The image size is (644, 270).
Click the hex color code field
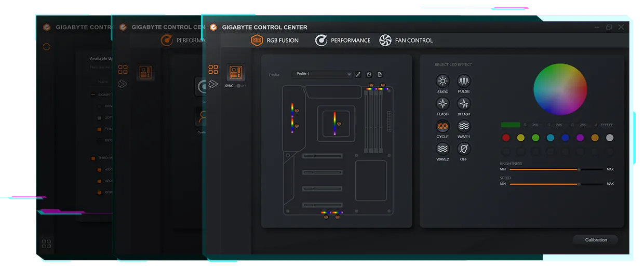coord(606,125)
